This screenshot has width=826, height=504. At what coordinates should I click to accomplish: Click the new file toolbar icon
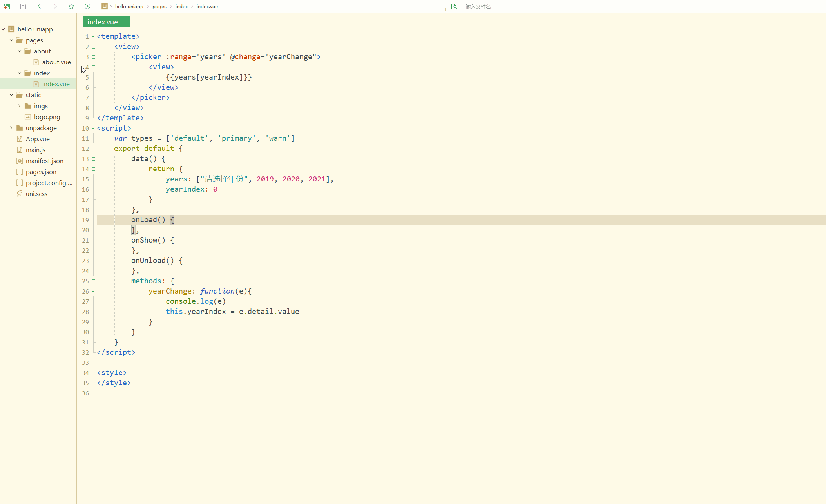[x=7, y=6]
